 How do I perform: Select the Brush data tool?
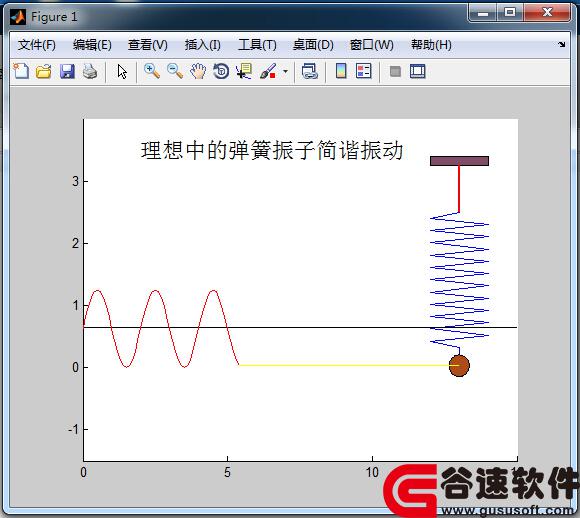pos(268,71)
